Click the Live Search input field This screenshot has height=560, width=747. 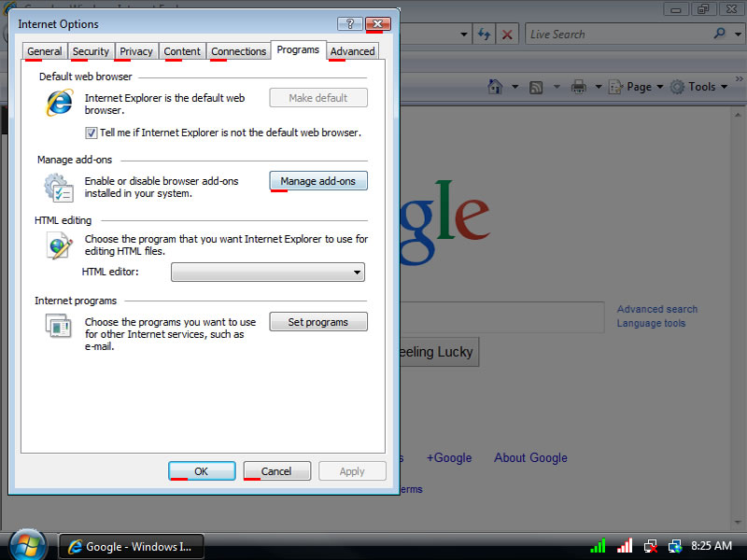(x=616, y=35)
